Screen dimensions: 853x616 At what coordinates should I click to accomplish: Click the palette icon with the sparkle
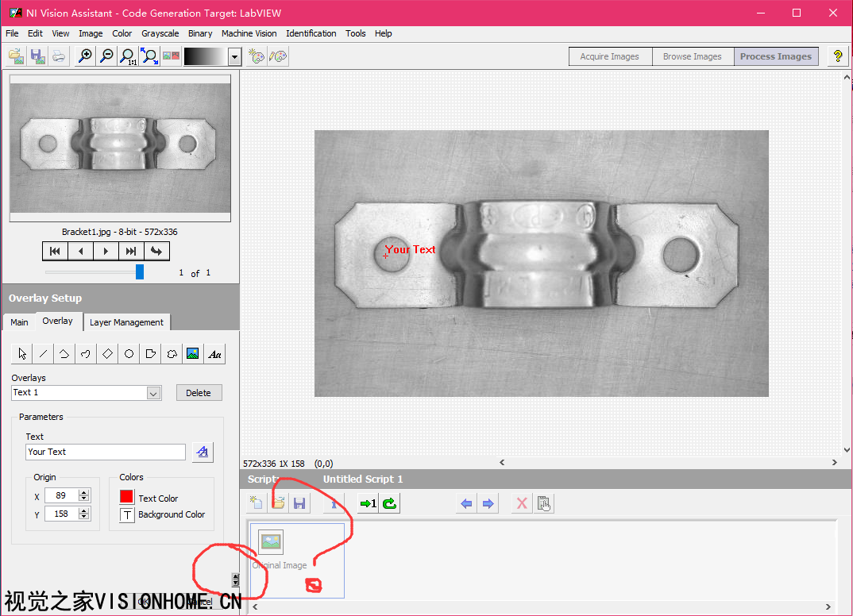257,56
